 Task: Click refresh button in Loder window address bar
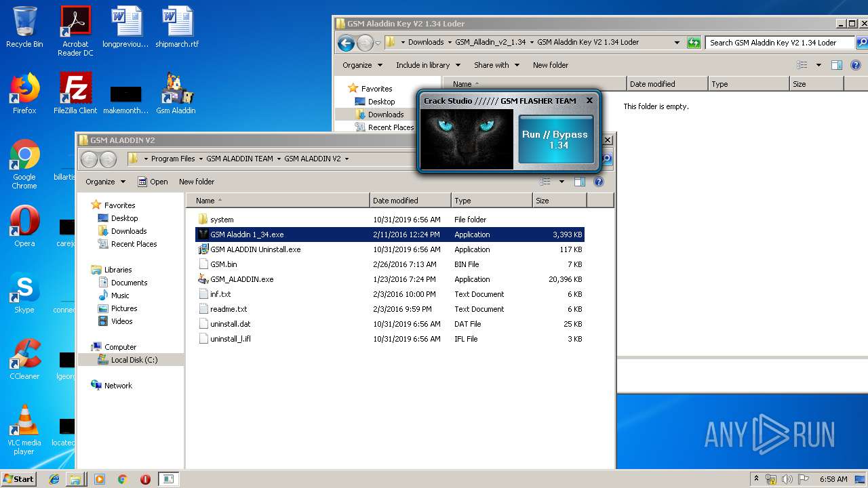tap(693, 43)
